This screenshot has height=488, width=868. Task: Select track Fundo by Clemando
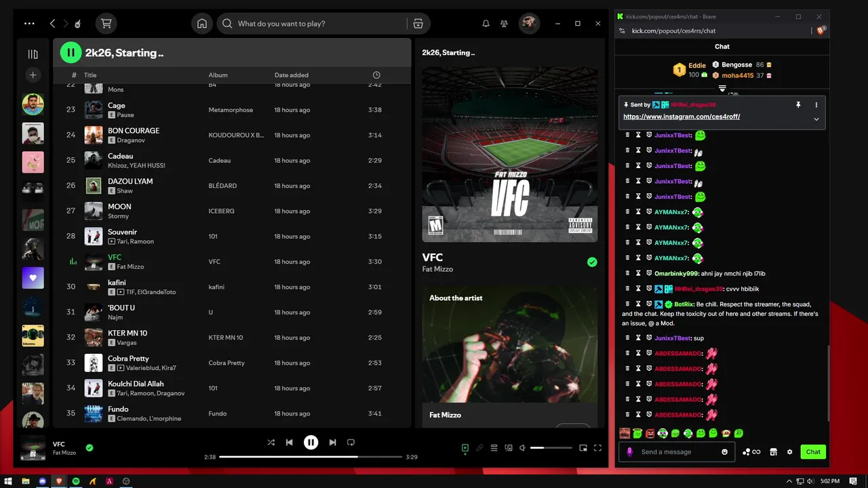(232, 413)
